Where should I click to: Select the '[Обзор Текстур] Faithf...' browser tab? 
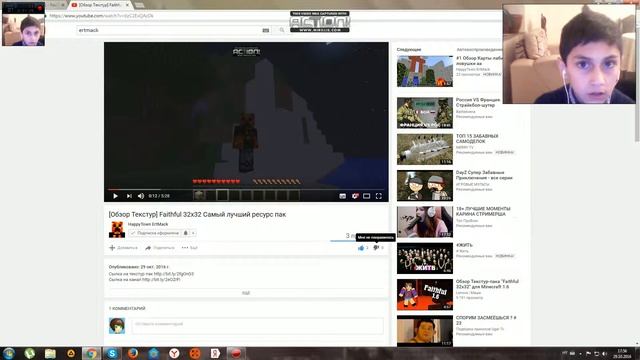click(100, 5)
